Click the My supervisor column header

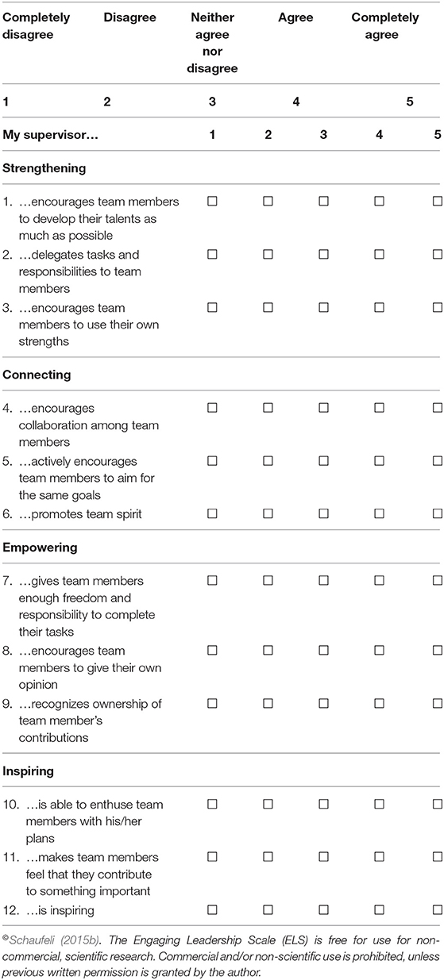tap(50, 135)
